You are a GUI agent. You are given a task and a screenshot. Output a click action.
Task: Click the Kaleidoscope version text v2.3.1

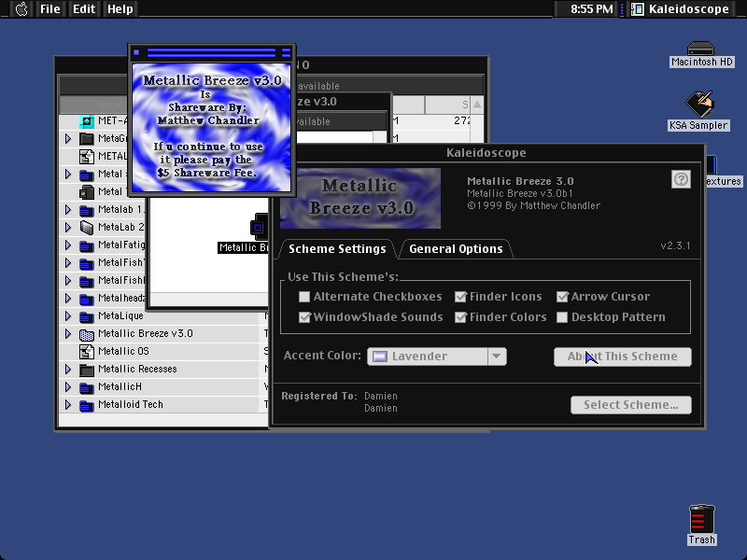click(675, 245)
